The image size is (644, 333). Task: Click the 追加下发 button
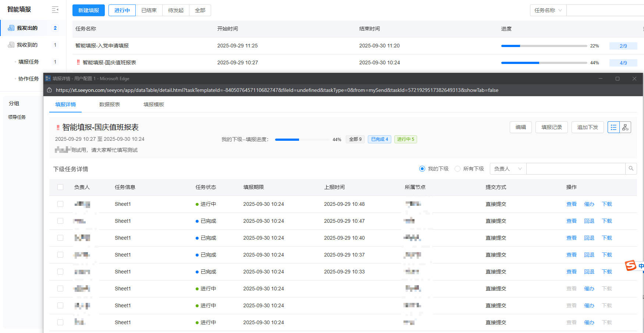[x=587, y=127]
